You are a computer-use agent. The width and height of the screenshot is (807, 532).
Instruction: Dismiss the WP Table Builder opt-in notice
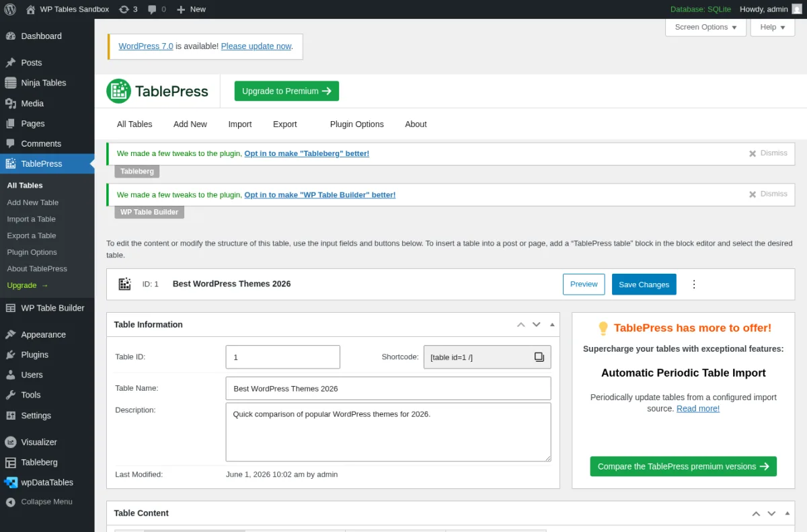(768, 194)
